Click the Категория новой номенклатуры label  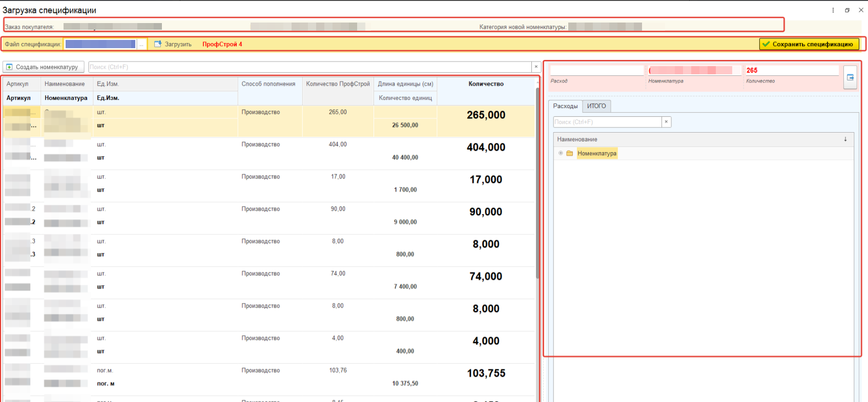pyautogui.click(x=523, y=27)
